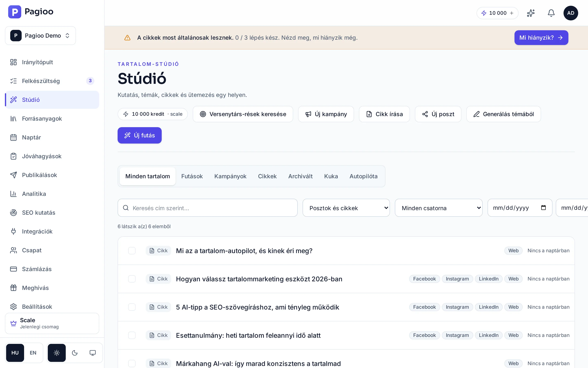Select the system theme monitor toggle
The image size is (588, 368).
tap(92, 353)
